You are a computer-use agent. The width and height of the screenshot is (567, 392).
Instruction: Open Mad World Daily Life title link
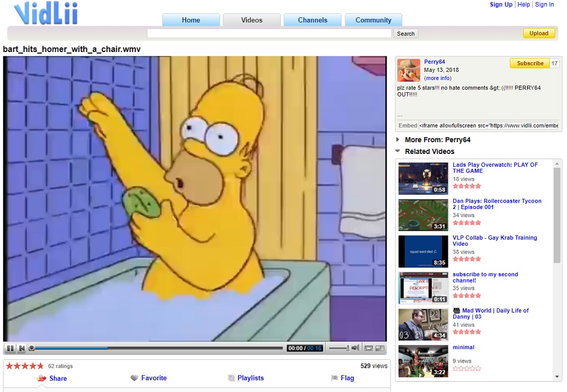[491, 314]
